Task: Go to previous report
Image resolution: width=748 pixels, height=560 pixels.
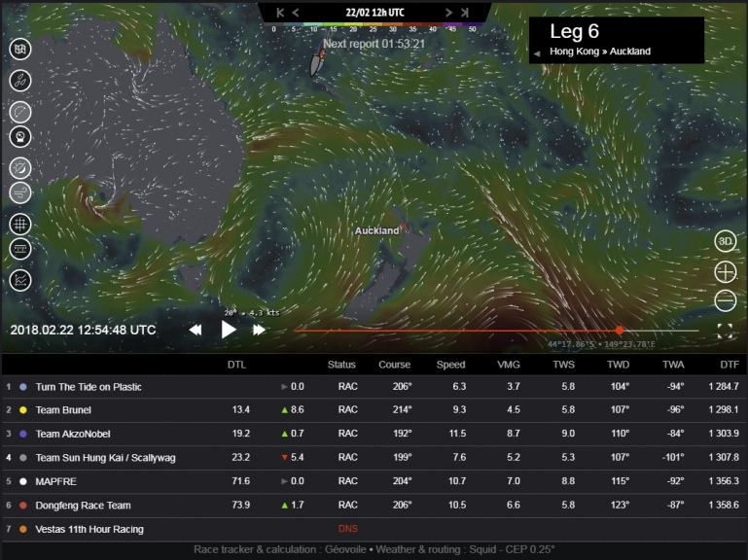Action: click(x=296, y=13)
